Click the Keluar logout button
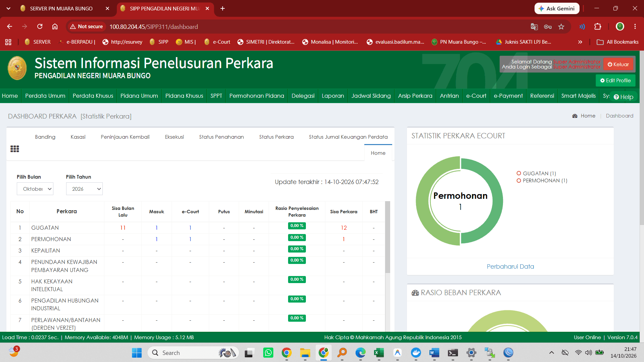Viewport: 644px width, 362px height. click(x=618, y=64)
